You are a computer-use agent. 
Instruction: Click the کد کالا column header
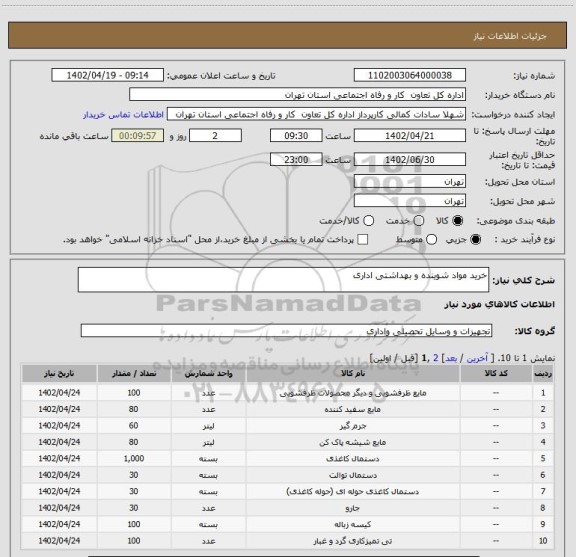(496, 374)
